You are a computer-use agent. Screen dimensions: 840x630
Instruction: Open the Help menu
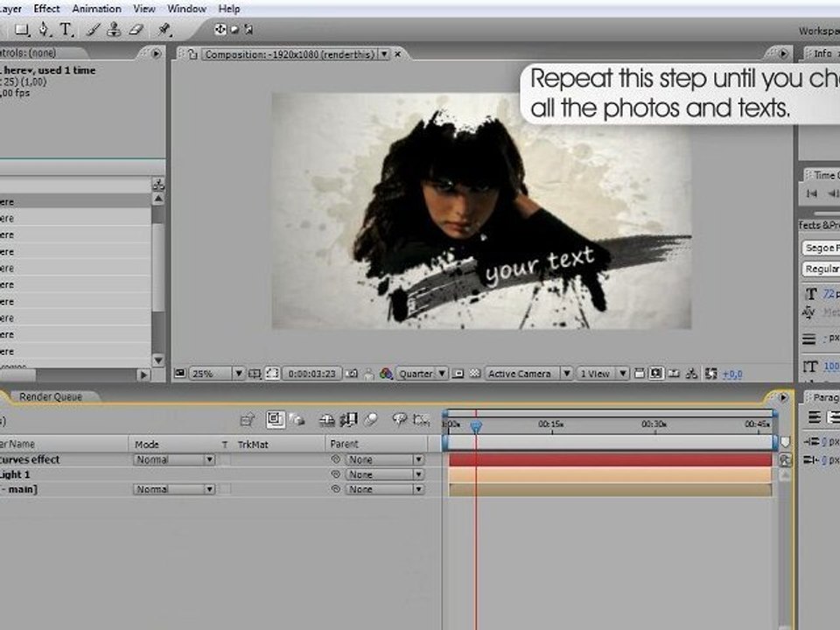pyautogui.click(x=228, y=9)
